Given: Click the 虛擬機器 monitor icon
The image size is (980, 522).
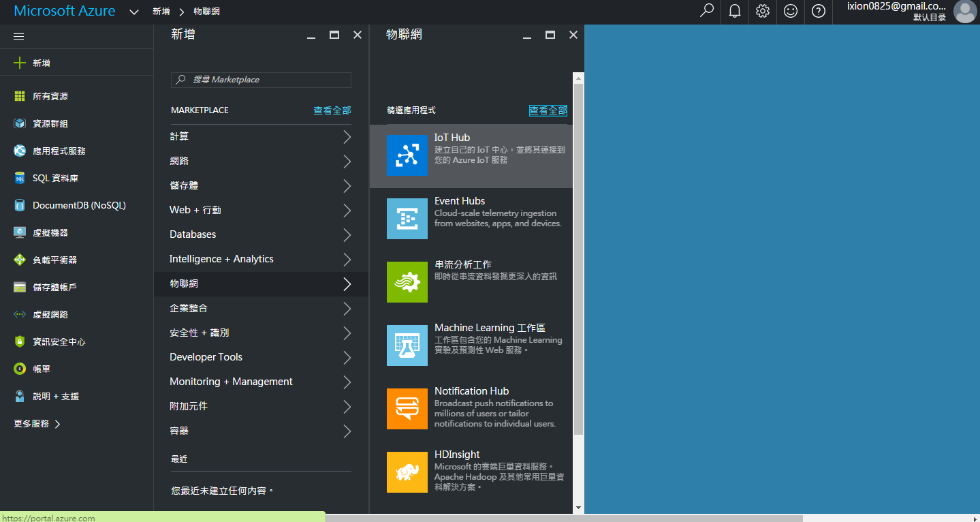Looking at the screenshot, I should pos(20,233).
